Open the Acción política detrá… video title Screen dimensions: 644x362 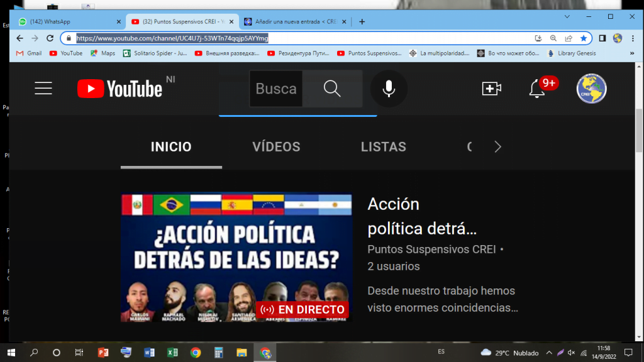[x=422, y=216]
